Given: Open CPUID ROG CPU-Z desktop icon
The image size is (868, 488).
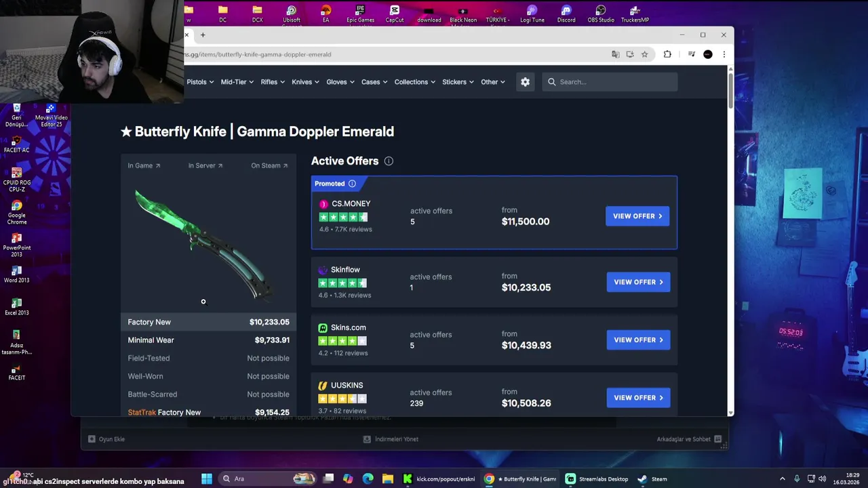Looking at the screenshot, I should 17,181.
